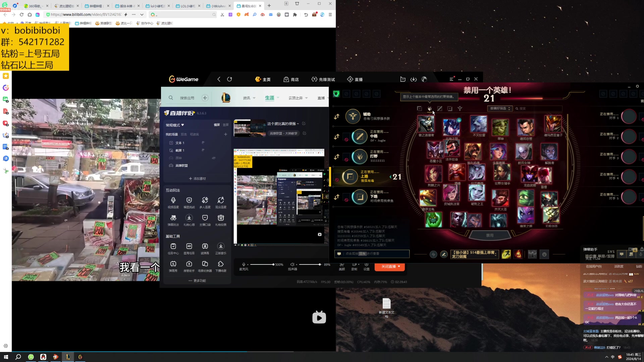Open 下播鸣谢 end-stream thanks tool
The height and width of the screenshot is (362, 644).
(221, 267)
